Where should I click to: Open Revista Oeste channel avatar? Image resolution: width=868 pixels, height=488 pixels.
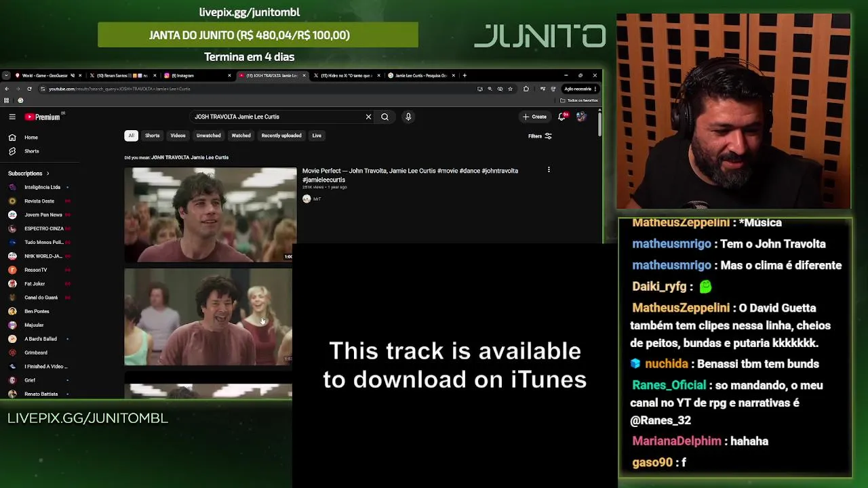tap(12, 201)
